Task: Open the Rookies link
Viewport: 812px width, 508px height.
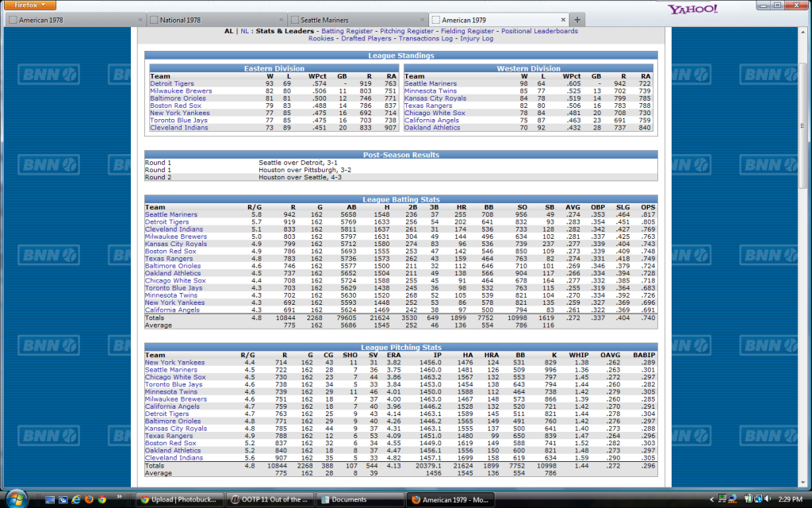Action: [321, 38]
